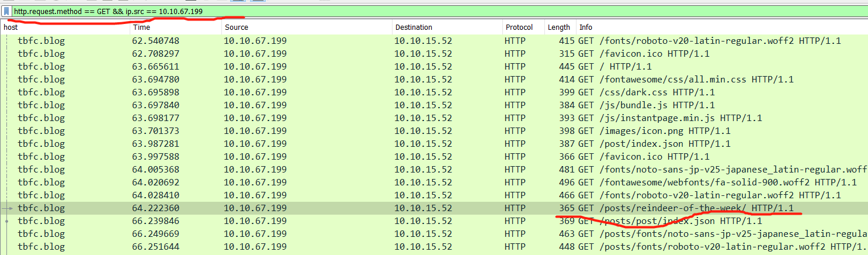
Task: Select the GET / HTTP/1.1 packet row
Action: click(x=618, y=67)
